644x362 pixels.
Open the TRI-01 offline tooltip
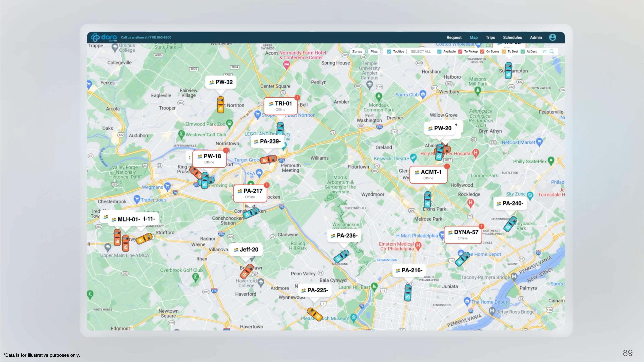click(280, 106)
